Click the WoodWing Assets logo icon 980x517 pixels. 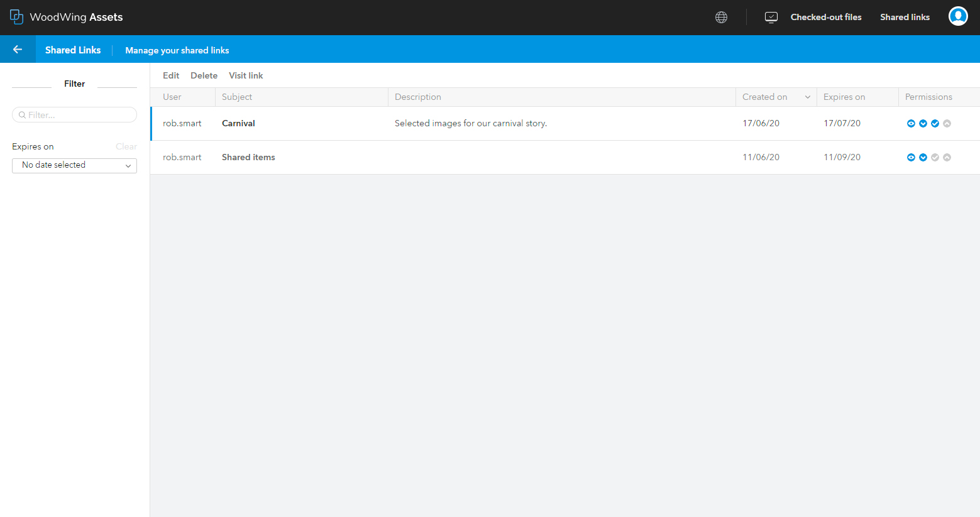(16, 16)
